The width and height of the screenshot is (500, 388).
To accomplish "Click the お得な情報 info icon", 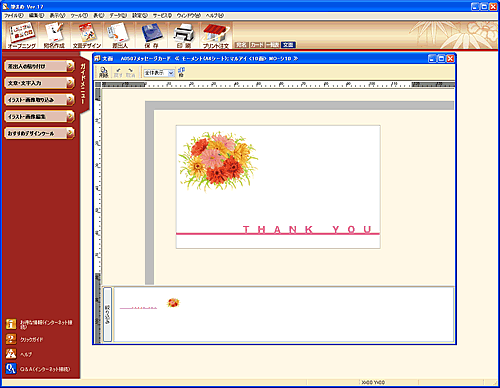I will point(11,324).
